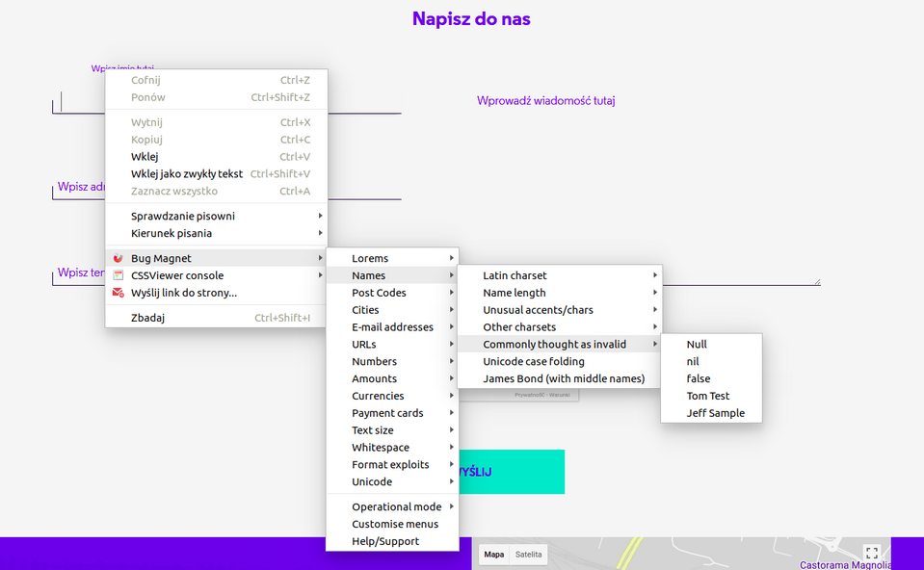924x570 pixels.
Task: Open the Format exploits submenu
Action: [392, 465]
